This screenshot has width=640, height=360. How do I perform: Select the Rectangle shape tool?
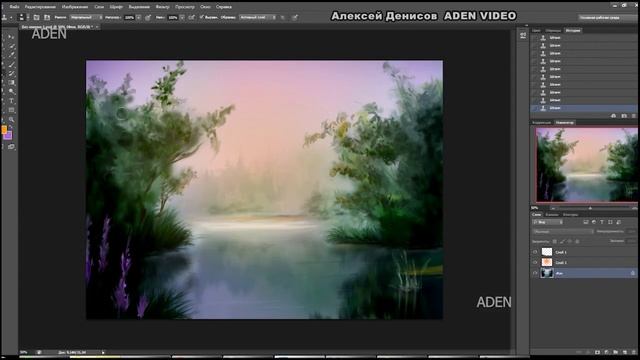coord(12,110)
